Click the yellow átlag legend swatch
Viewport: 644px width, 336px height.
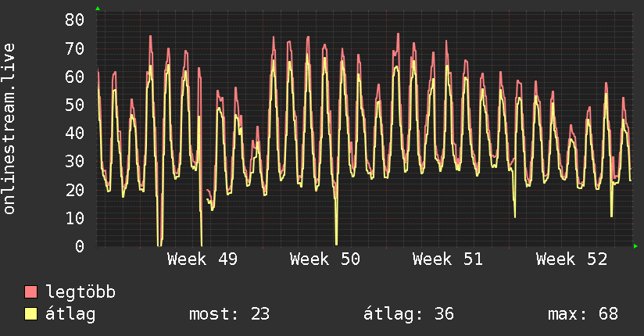pos(30,314)
